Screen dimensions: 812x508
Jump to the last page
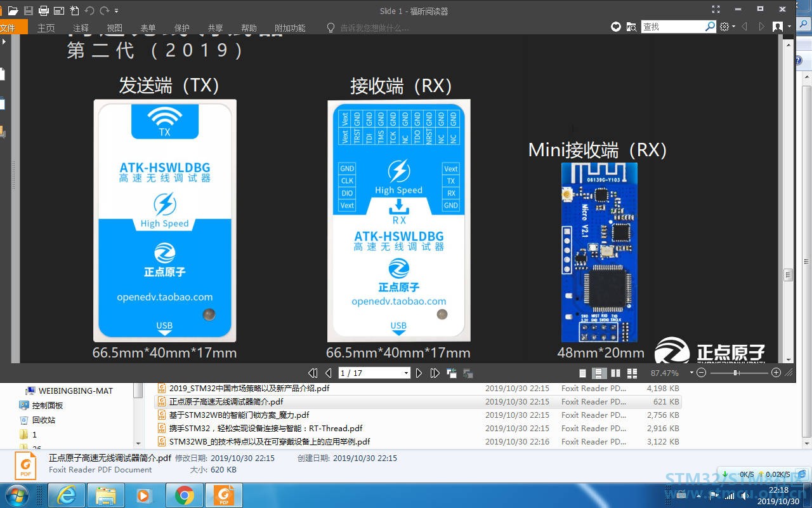click(x=435, y=373)
